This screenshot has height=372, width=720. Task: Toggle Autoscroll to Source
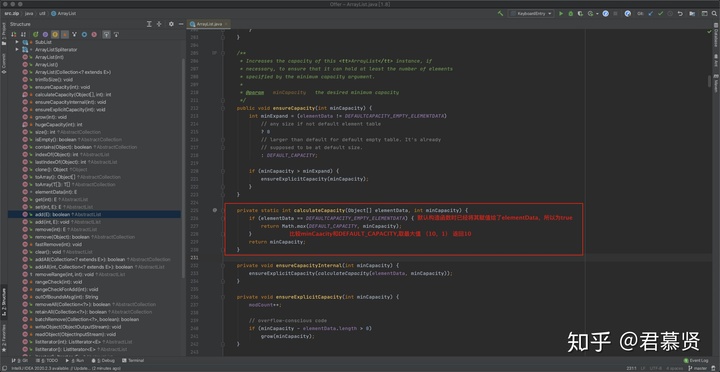107,34
